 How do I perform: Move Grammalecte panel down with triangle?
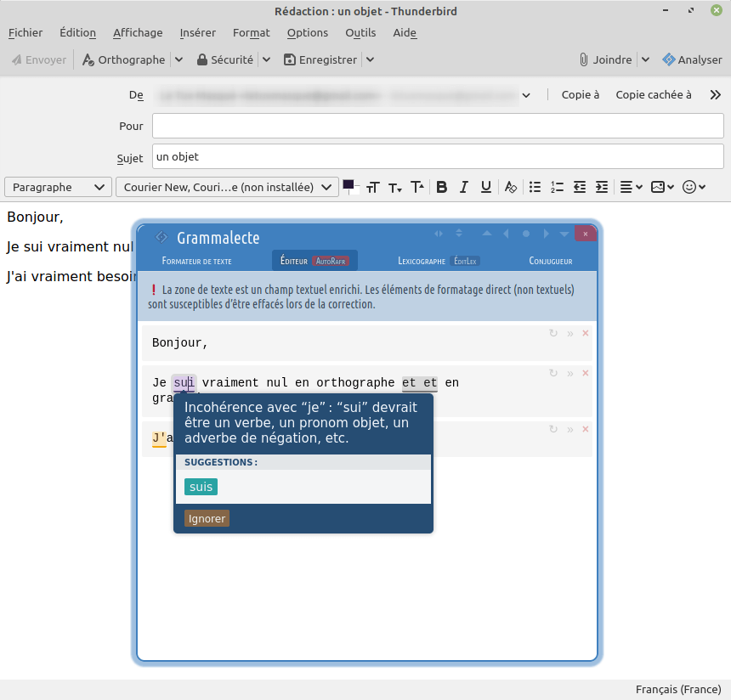tap(564, 234)
